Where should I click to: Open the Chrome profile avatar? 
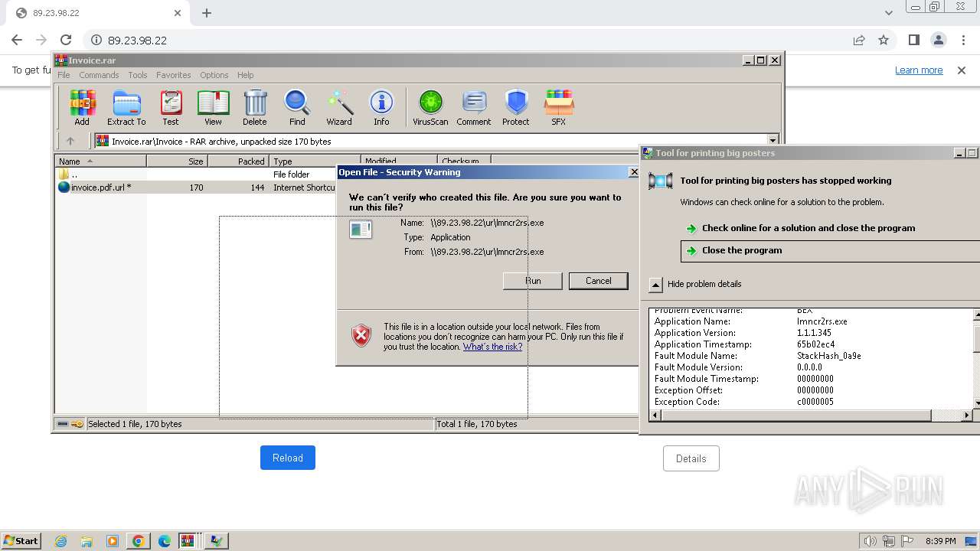938,40
